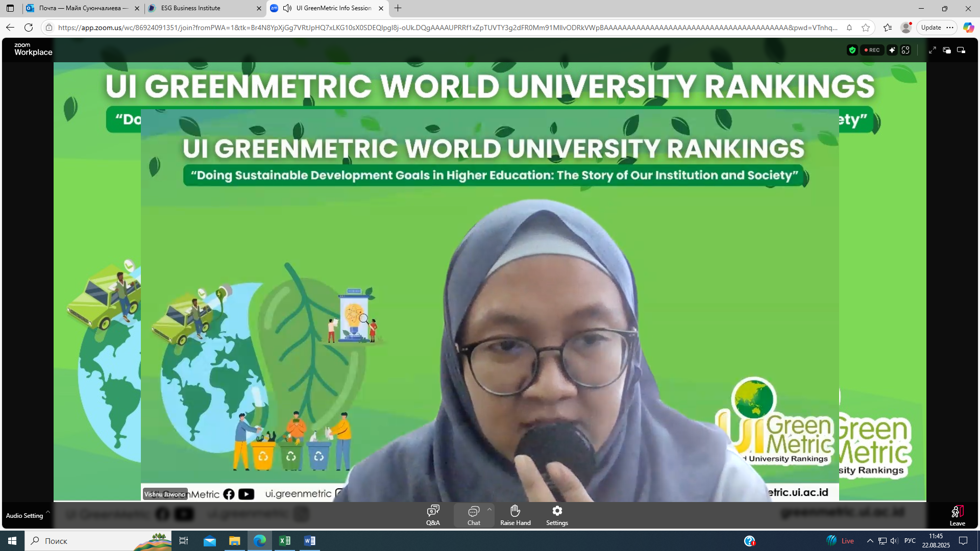Open the green shield encryption info

click(852, 50)
